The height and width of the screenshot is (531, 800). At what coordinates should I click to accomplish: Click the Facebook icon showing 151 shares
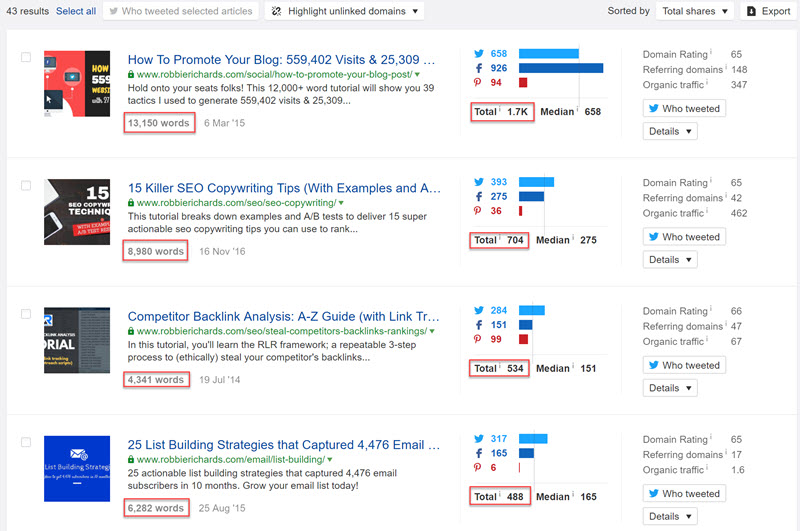[x=477, y=325]
